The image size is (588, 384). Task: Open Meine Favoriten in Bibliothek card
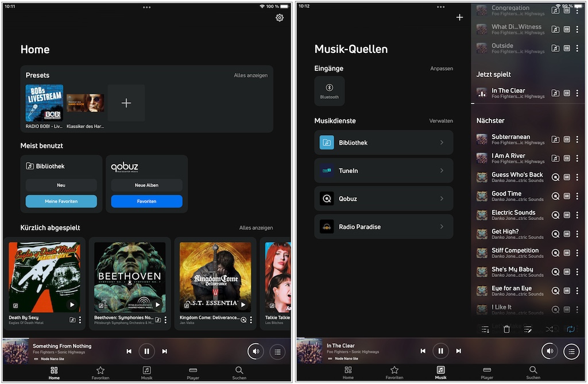[x=61, y=201]
